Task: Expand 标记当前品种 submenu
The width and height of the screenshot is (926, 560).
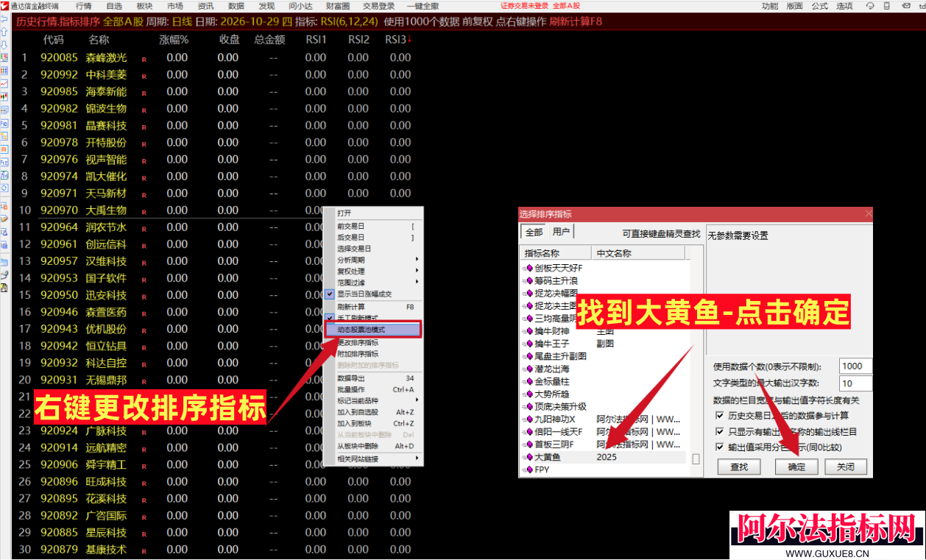Action: (374, 400)
